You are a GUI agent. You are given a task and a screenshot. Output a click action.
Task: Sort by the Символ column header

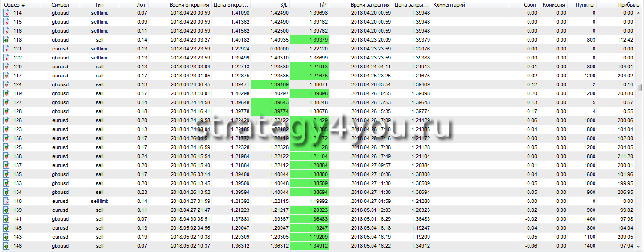pyautogui.click(x=60, y=4)
